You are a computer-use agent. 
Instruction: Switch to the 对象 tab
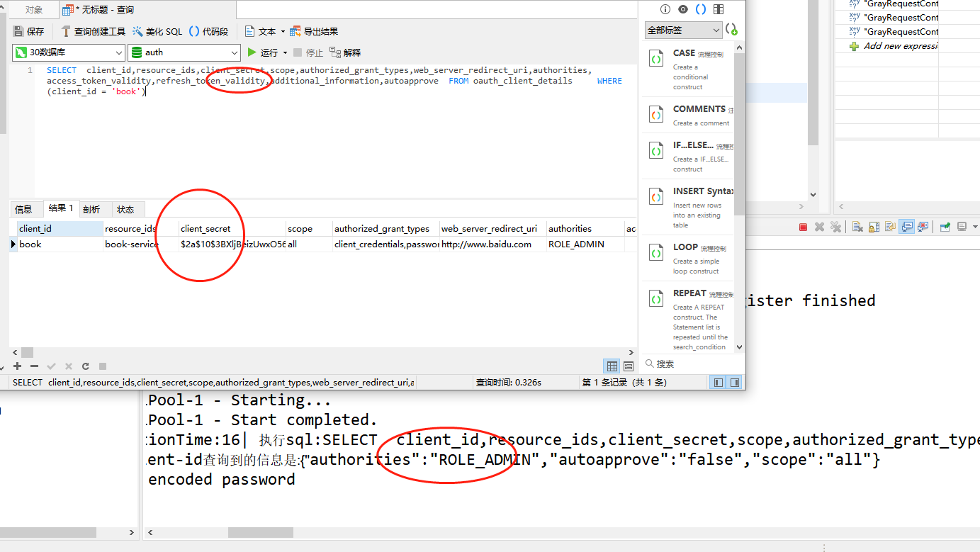(x=33, y=10)
